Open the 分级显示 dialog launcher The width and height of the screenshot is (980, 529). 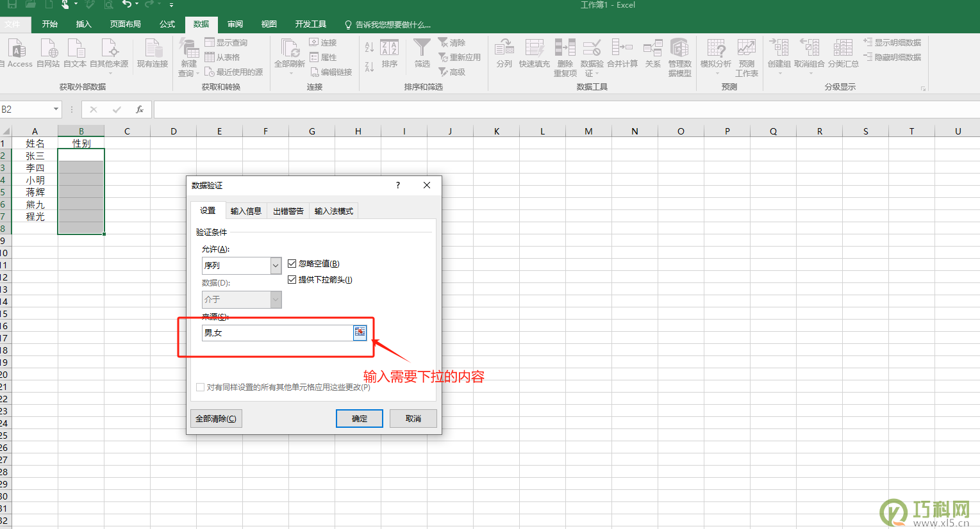tap(924, 88)
